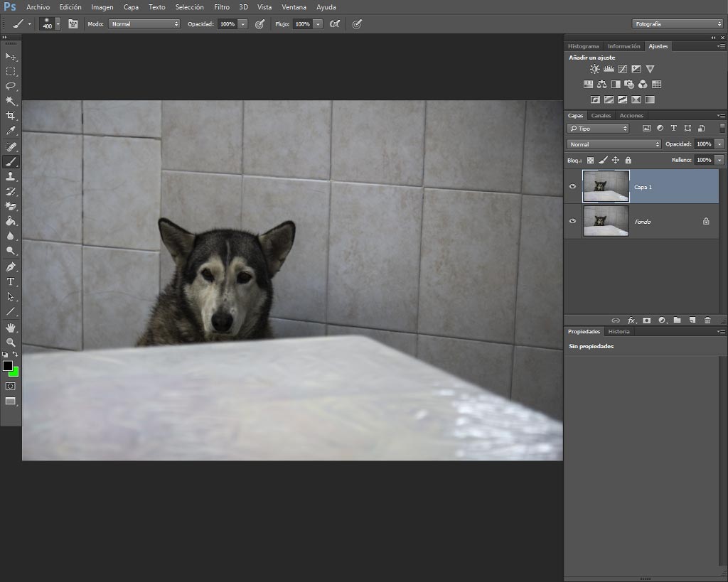The image size is (728, 582).
Task: Switch to the Histograma tab
Action: point(583,46)
